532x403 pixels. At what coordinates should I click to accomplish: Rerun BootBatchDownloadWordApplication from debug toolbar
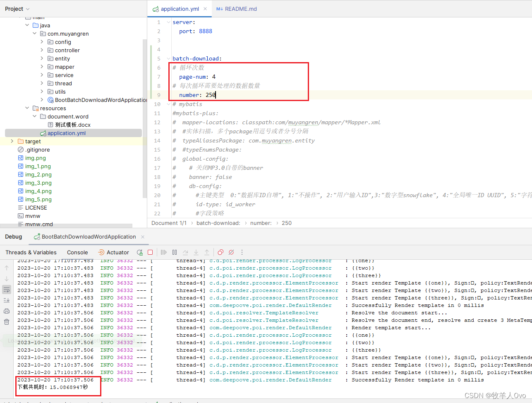coord(140,252)
